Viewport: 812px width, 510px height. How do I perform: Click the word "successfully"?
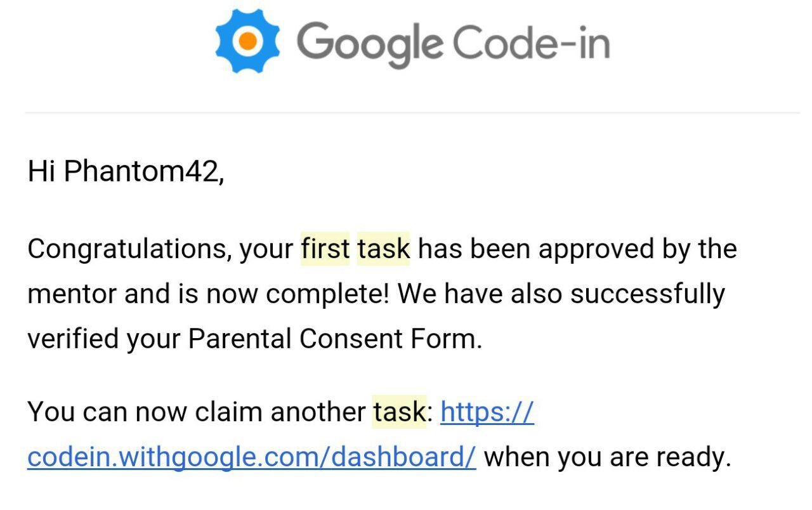(647, 295)
